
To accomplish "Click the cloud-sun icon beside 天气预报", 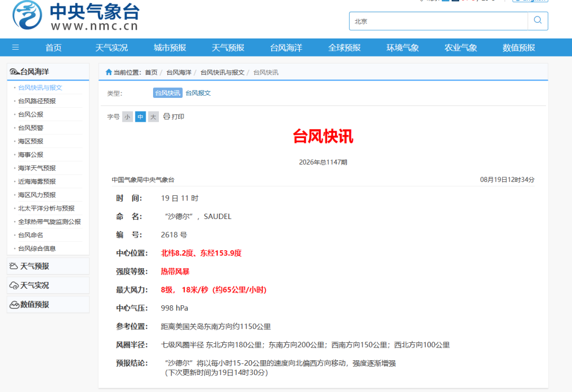I will [x=13, y=266].
